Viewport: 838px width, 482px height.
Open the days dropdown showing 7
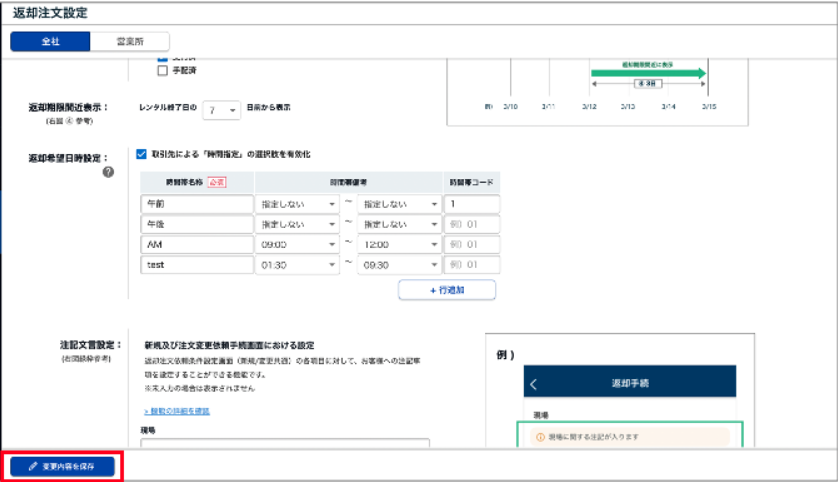[221, 109]
